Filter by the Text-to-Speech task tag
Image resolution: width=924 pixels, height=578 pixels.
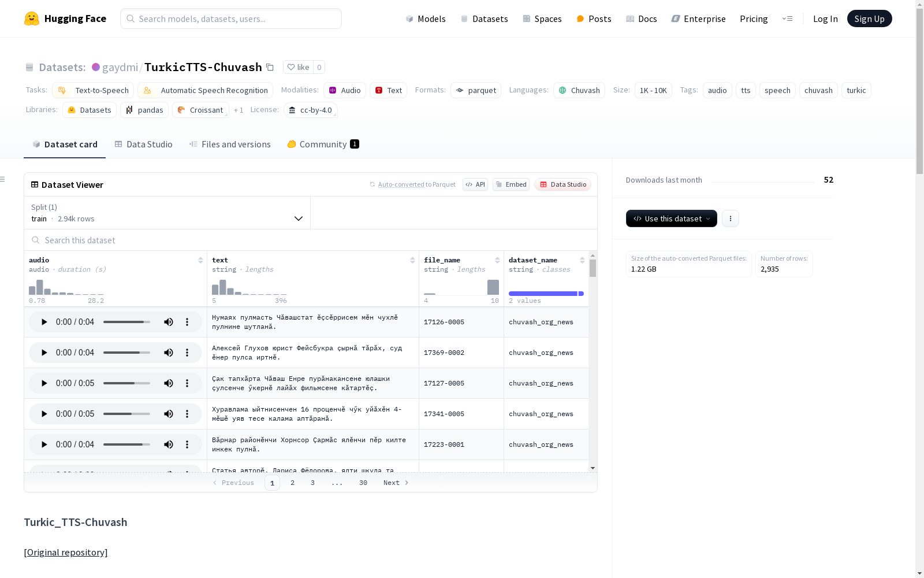(93, 90)
